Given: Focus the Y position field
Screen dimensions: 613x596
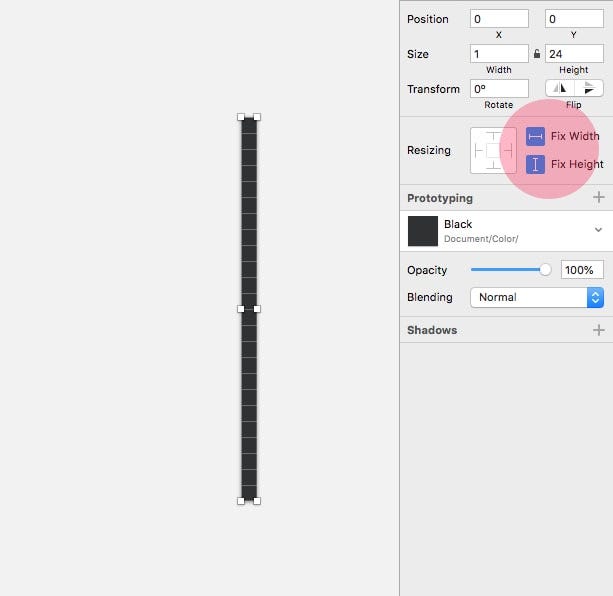Looking at the screenshot, I should point(574,19).
